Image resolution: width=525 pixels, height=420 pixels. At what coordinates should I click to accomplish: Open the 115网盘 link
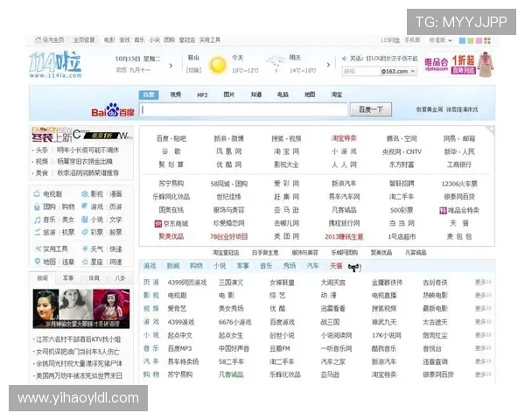390,40
